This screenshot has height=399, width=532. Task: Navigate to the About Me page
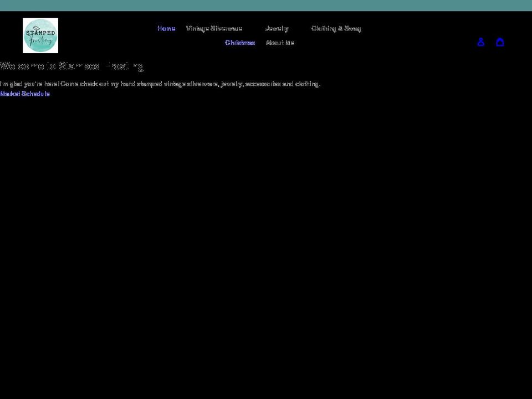coord(279,42)
